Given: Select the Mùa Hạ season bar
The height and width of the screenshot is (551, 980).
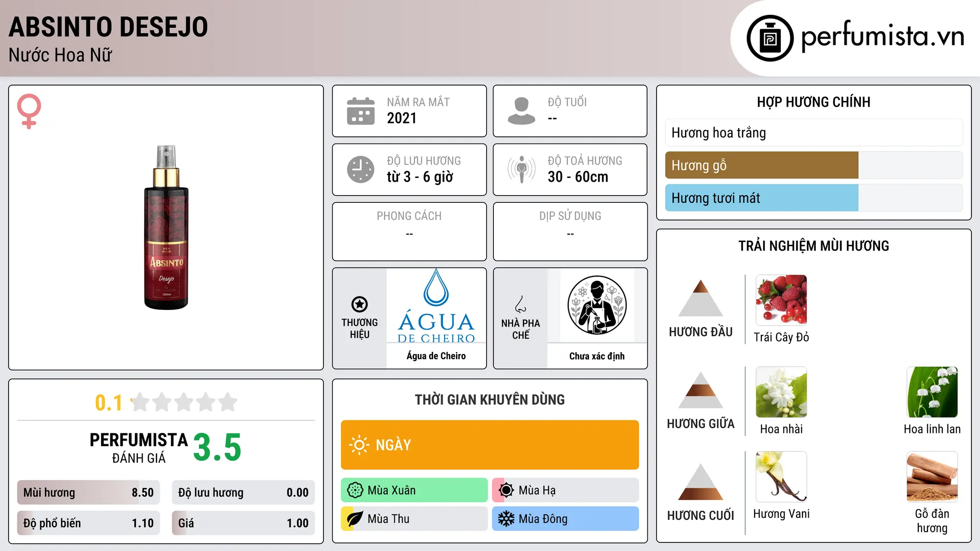Looking at the screenshot, I should 566,490.
